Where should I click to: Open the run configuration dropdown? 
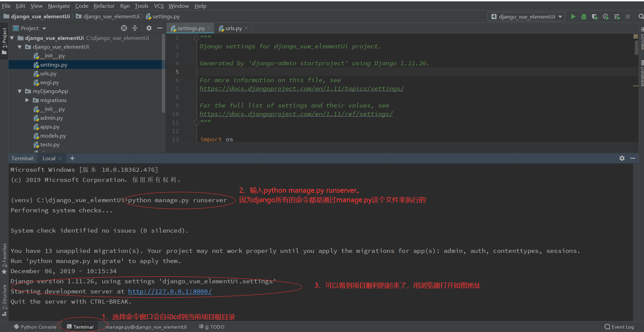click(x=526, y=17)
